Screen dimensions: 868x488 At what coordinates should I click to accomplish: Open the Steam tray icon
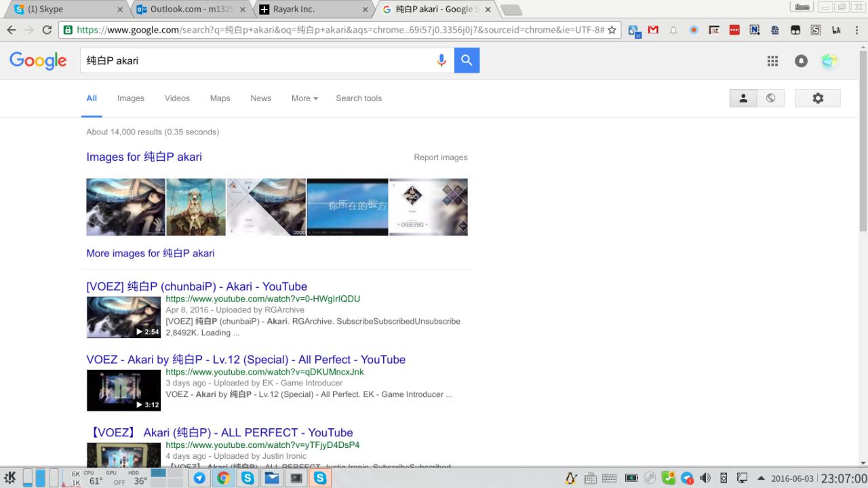tap(650, 478)
